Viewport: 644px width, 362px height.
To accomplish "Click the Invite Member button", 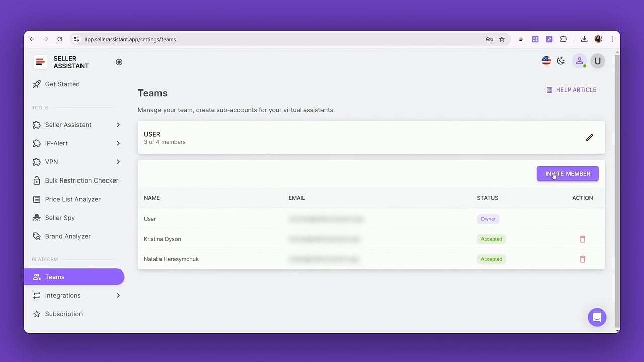I will [567, 174].
